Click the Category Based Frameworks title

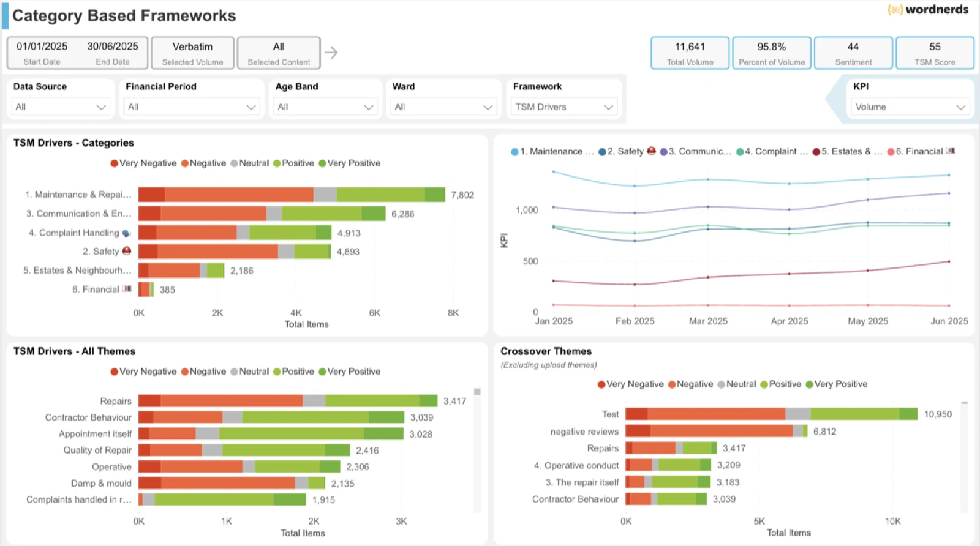point(124,16)
